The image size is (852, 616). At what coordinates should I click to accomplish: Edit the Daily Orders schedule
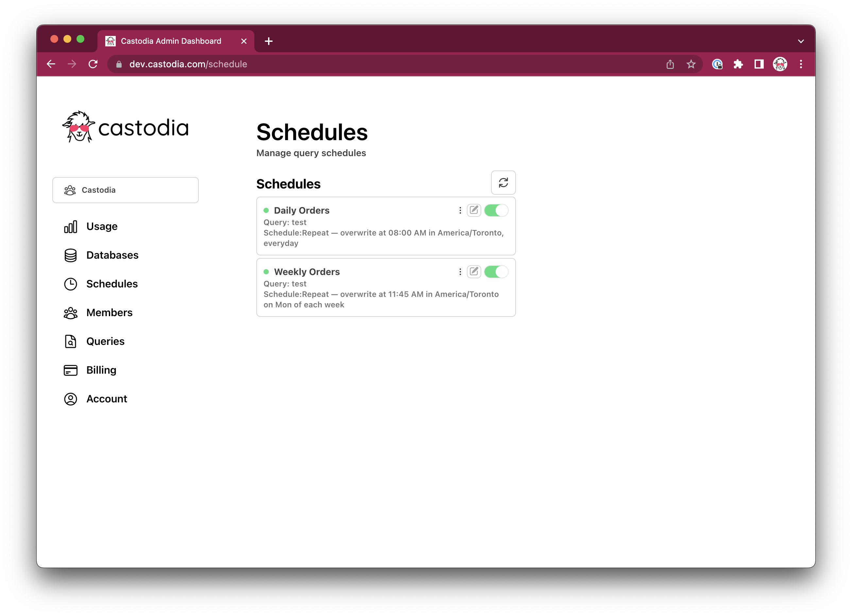point(474,210)
